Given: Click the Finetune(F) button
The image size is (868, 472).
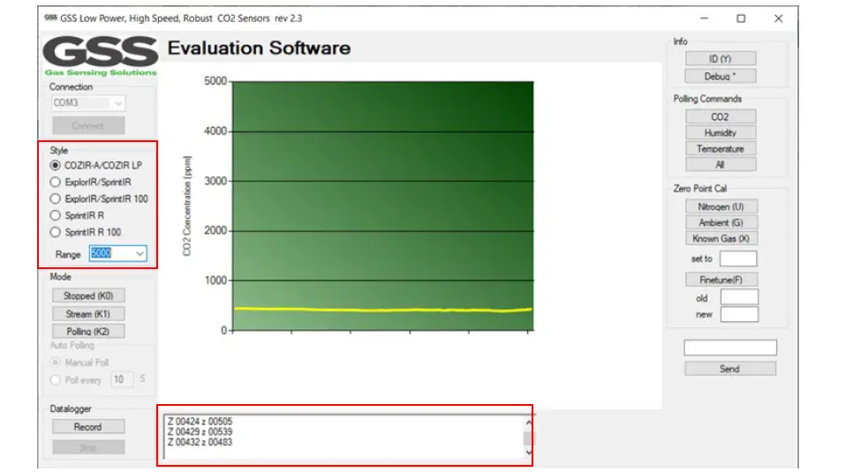Looking at the screenshot, I should [x=721, y=280].
